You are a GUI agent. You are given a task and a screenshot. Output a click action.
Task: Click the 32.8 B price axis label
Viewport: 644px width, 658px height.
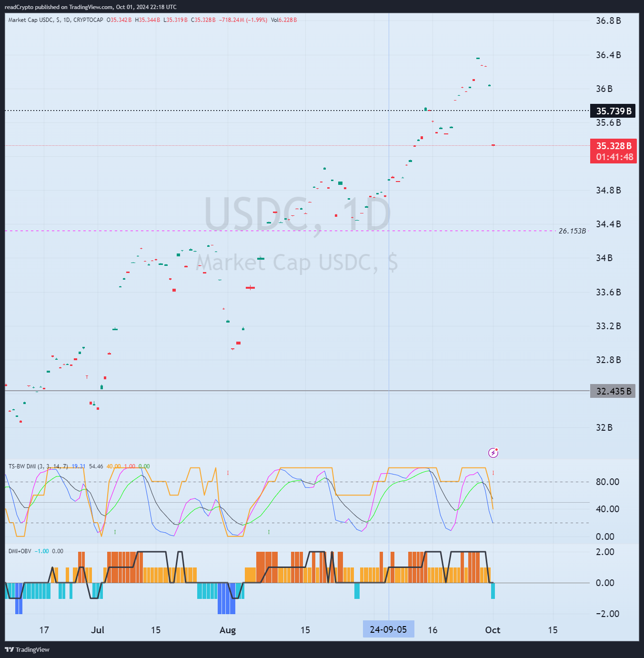tap(608, 360)
